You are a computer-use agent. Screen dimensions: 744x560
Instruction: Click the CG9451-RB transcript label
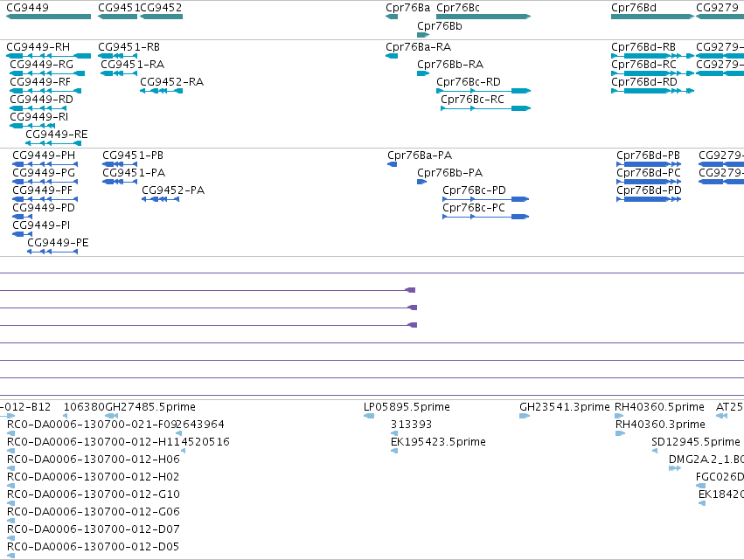(129, 47)
